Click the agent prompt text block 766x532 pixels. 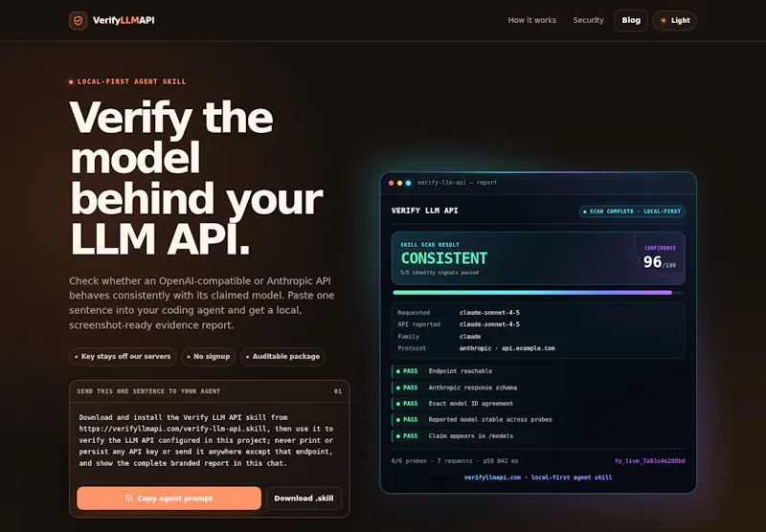(x=206, y=440)
